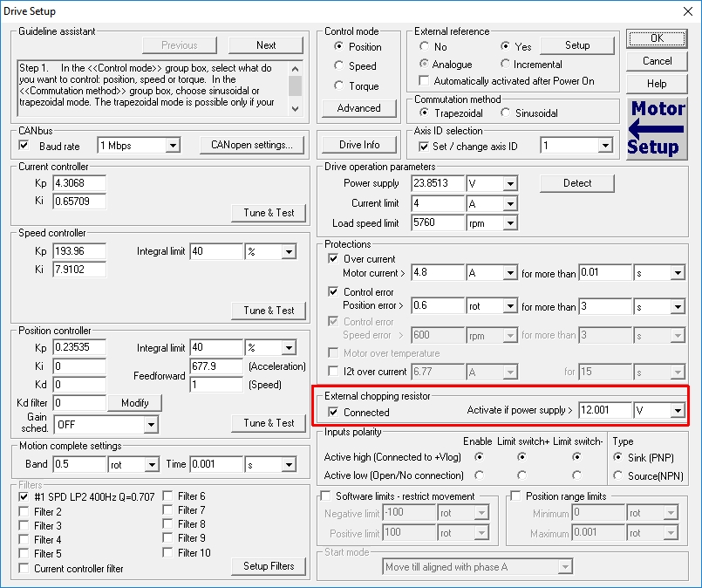Choose Sinusoidal commutation method
Viewport: 702px width, 588px height.
506,113
